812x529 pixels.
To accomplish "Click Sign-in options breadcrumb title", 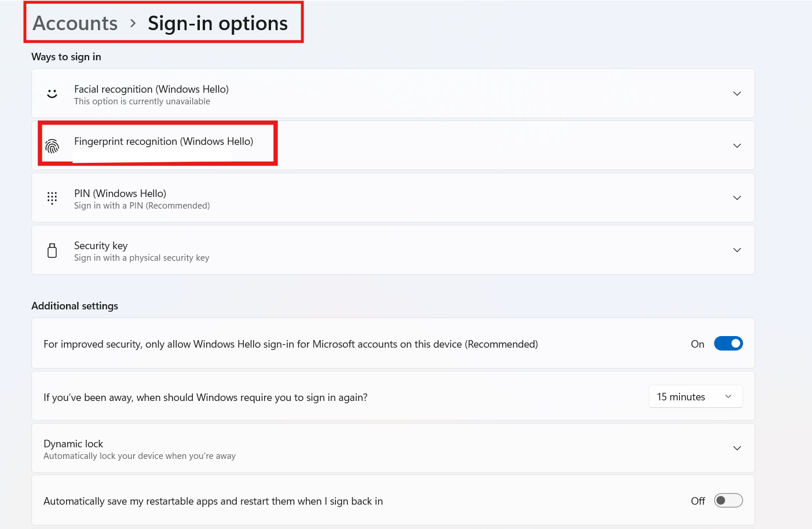I will 217,23.
